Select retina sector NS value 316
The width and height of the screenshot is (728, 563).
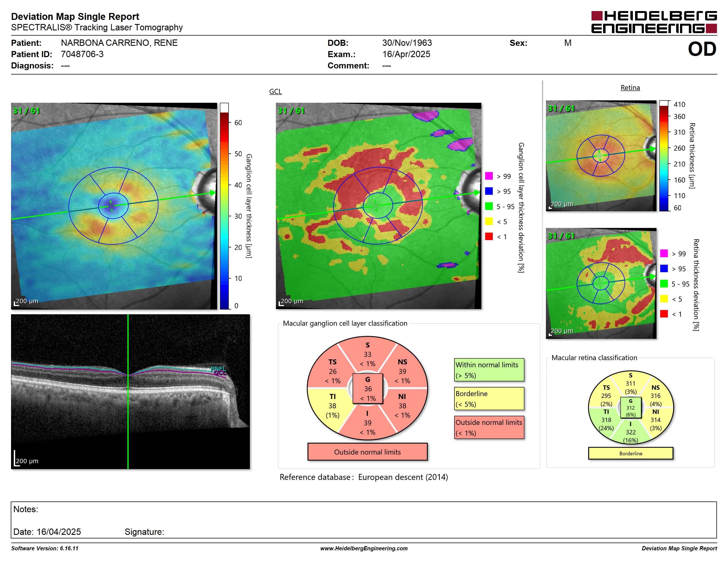655,395
